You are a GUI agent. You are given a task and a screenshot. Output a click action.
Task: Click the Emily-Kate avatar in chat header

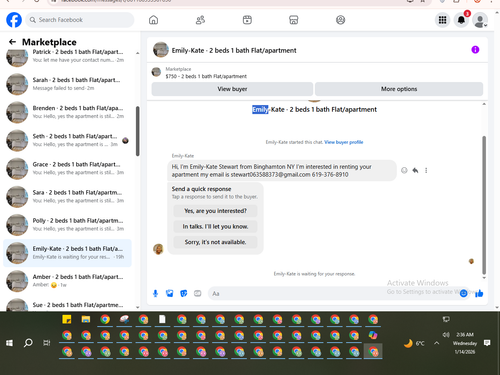tap(161, 50)
